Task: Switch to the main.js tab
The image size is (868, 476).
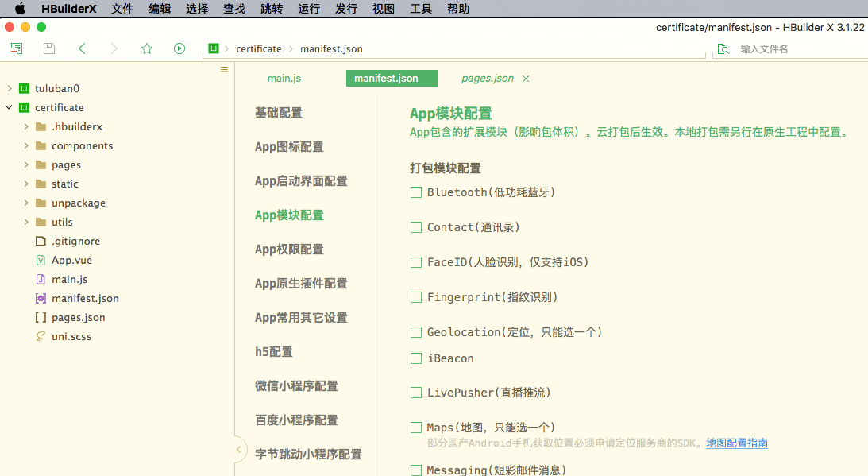Action: pos(284,79)
